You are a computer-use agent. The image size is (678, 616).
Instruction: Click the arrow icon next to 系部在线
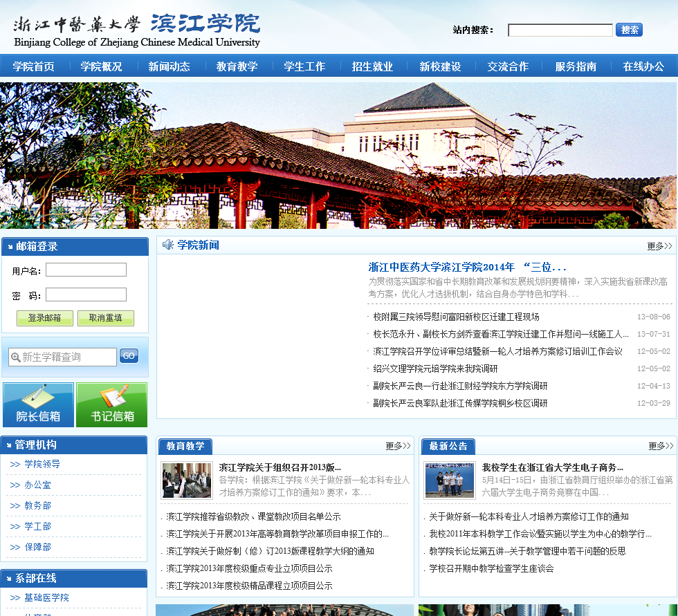pyautogui.click(x=8, y=579)
